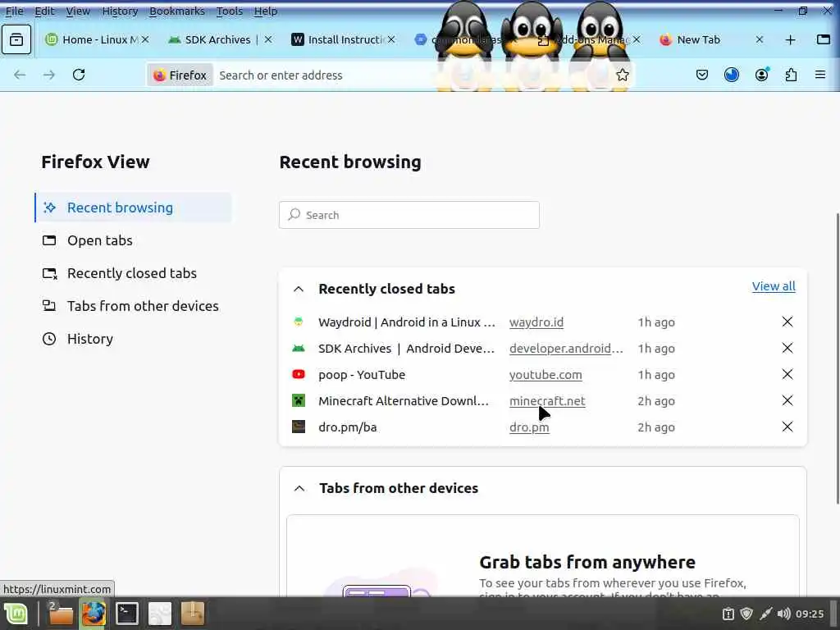Open the volume control in the tray
The image size is (840, 630).
783,614
